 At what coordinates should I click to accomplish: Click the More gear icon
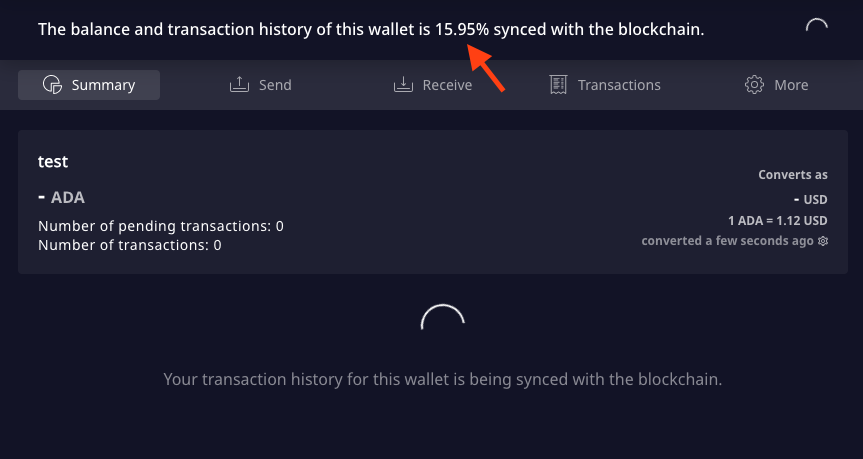[x=754, y=85]
